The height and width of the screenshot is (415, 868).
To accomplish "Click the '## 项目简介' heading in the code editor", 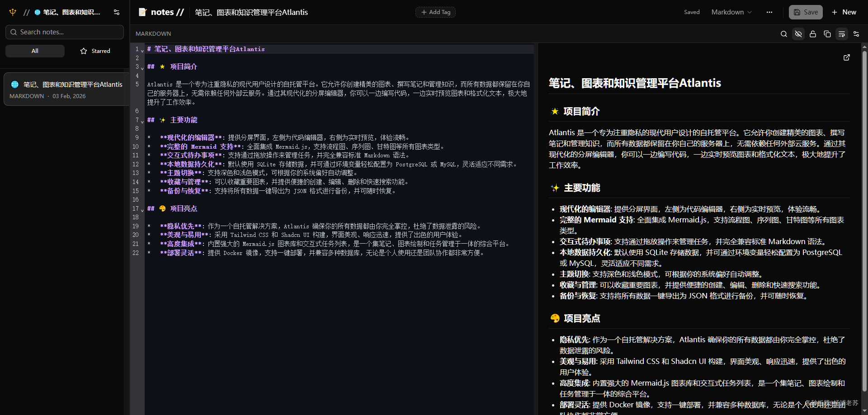I will pyautogui.click(x=172, y=67).
